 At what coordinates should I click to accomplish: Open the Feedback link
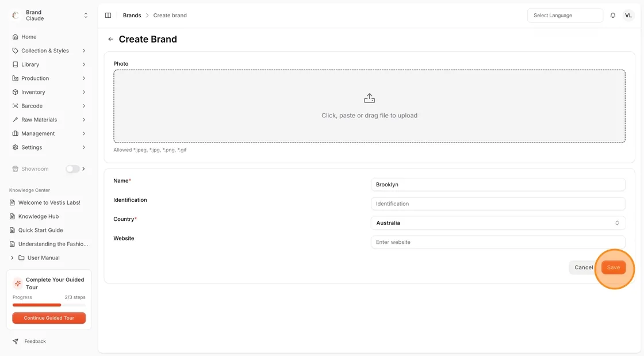(35, 341)
